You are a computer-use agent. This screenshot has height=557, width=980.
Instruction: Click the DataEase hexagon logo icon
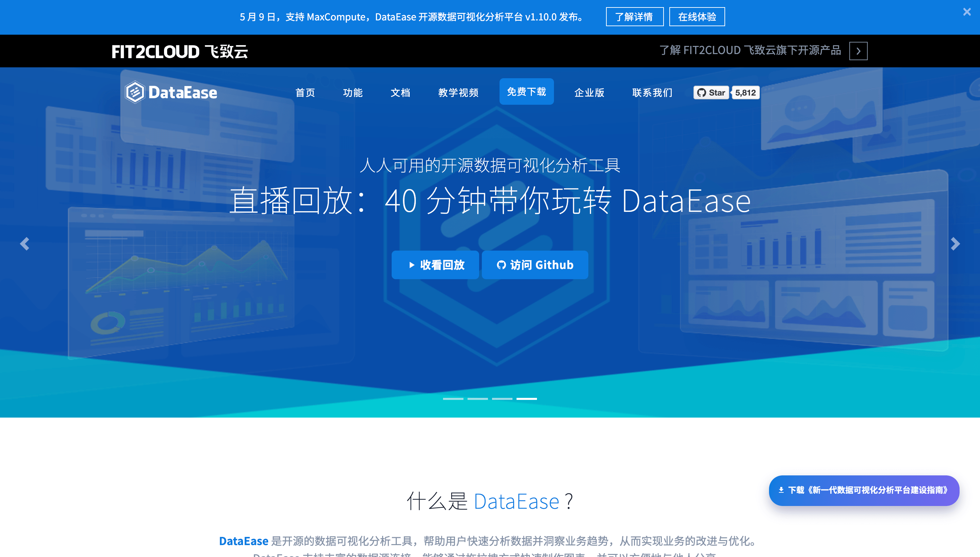[135, 91]
